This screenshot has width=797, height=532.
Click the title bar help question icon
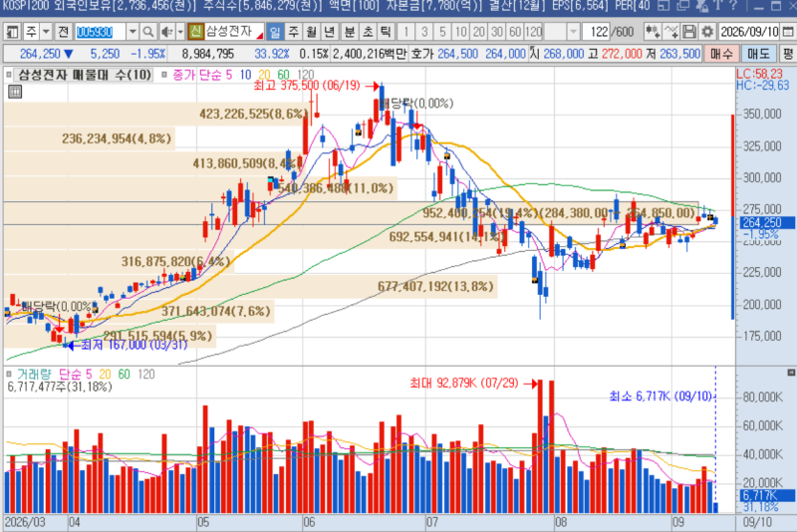(733, 6)
